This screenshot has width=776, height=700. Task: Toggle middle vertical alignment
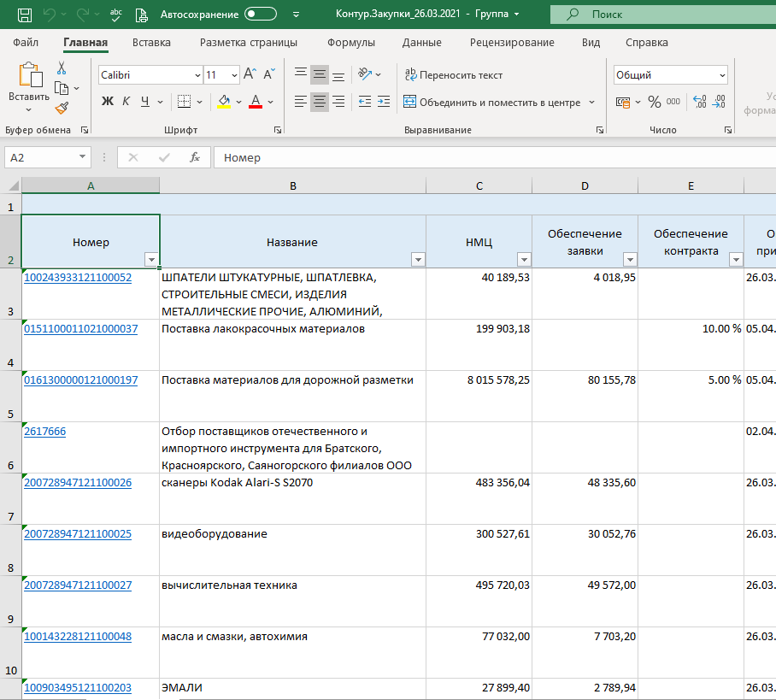pos(320,74)
